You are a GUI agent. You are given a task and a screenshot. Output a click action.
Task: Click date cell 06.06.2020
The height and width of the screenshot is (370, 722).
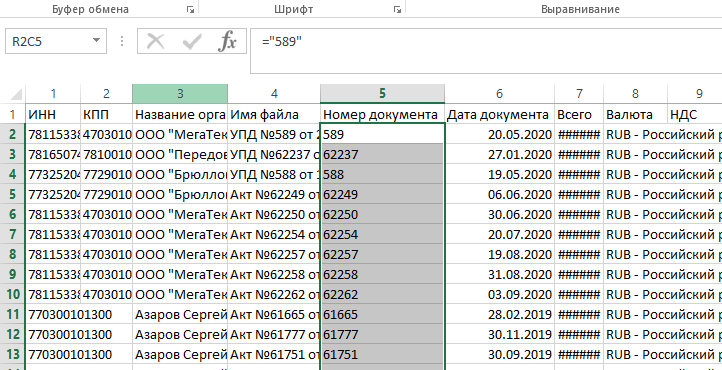tap(500, 194)
